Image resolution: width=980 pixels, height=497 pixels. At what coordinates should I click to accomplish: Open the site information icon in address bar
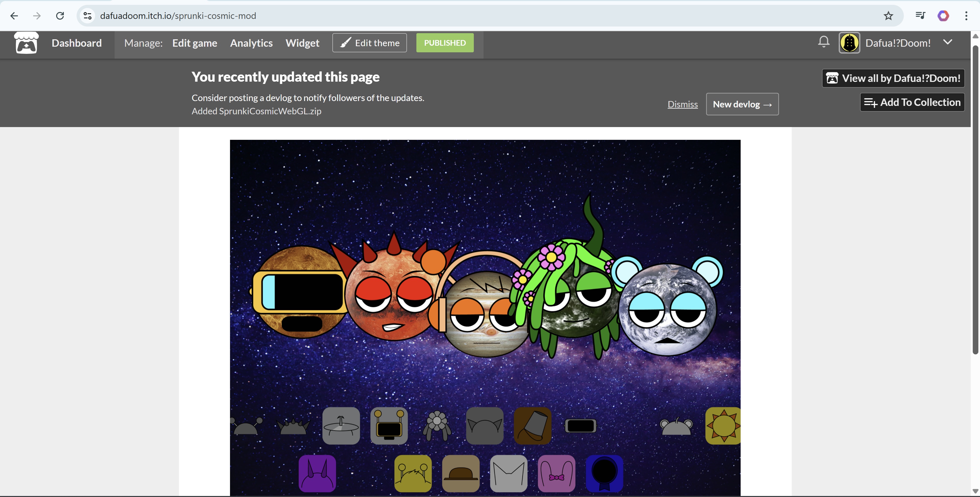88,16
